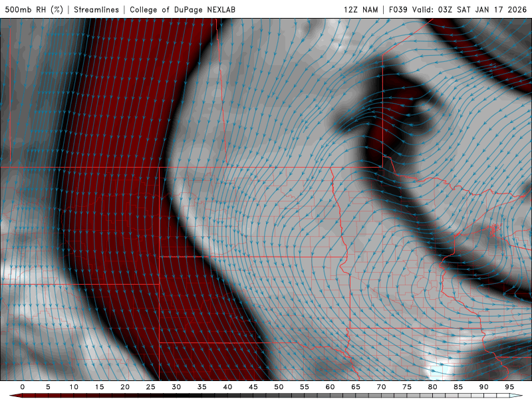Click the colorbar label "70"

pyautogui.click(x=381, y=387)
